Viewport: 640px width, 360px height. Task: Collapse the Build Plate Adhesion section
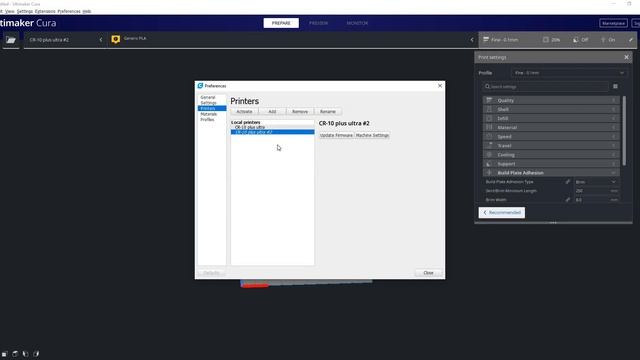pyautogui.click(x=551, y=173)
